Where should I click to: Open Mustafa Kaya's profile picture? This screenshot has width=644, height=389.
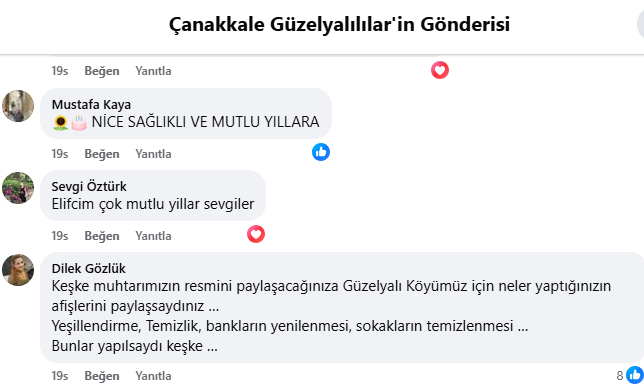pyautogui.click(x=18, y=106)
